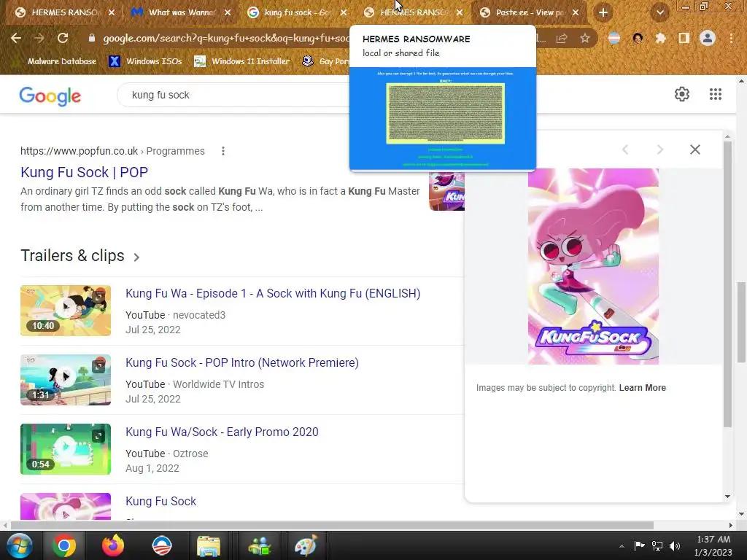Click the Chrome taskbar icon

point(64,545)
